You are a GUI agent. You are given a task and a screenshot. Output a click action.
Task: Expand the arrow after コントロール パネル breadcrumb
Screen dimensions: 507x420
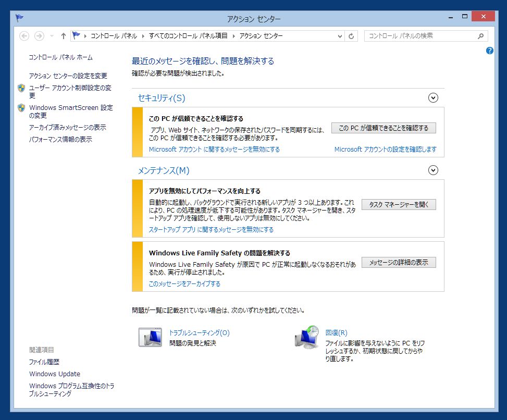click(143, 36)
